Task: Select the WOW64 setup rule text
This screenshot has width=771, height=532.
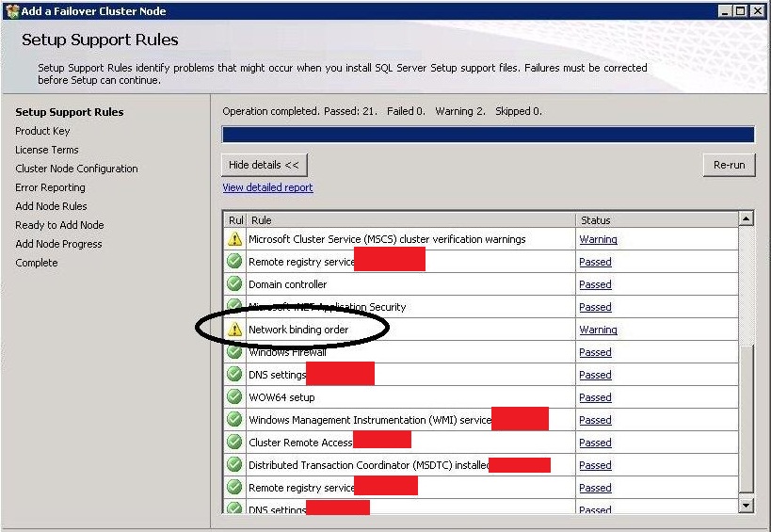Action: coord(281,397)
